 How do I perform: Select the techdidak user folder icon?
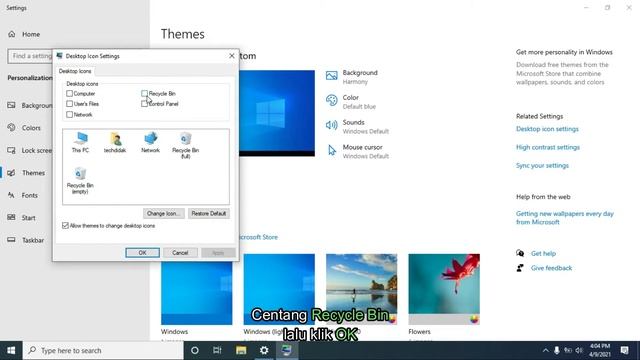[115, 142]
